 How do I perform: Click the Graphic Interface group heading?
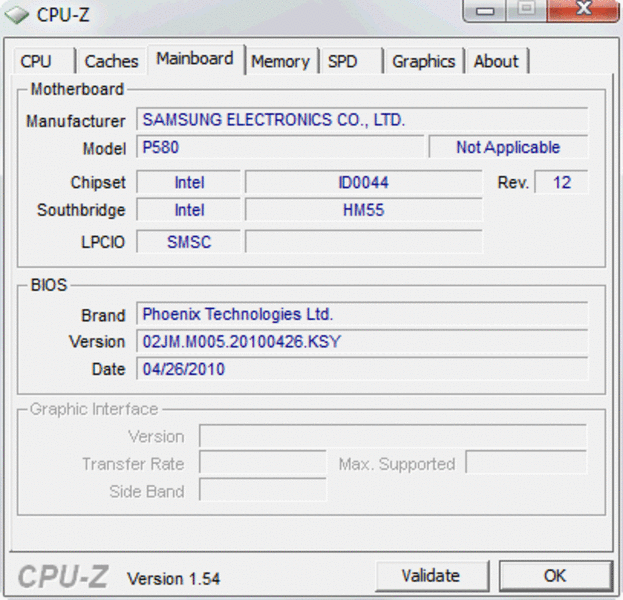click(94, 409)
